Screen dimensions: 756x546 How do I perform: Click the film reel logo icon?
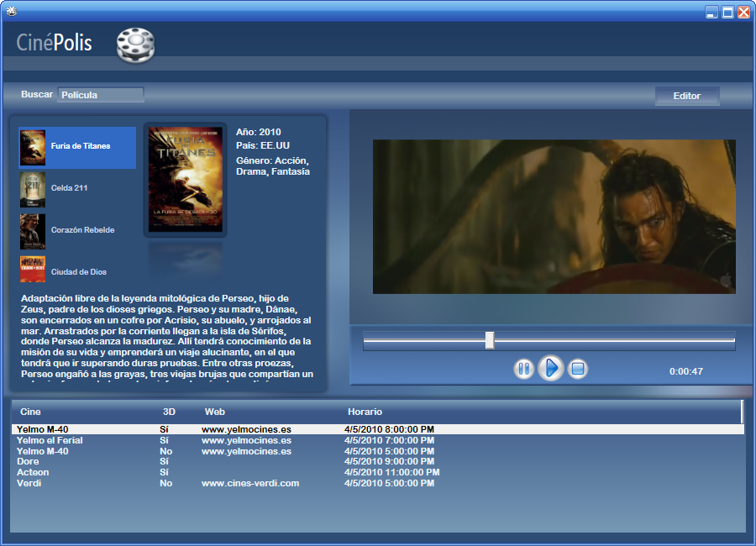click(136, 45)
